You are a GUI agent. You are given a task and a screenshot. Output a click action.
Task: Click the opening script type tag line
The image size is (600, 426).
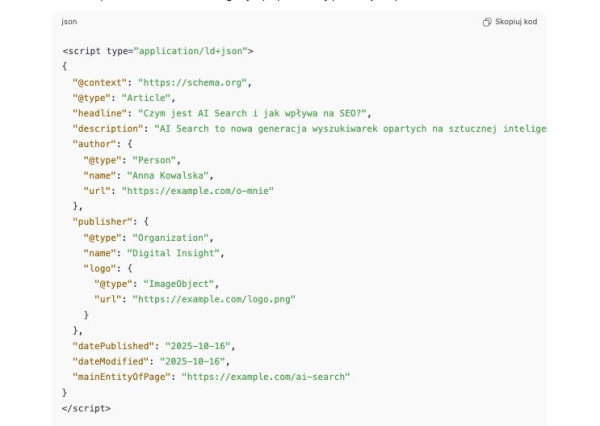(157, 50)
